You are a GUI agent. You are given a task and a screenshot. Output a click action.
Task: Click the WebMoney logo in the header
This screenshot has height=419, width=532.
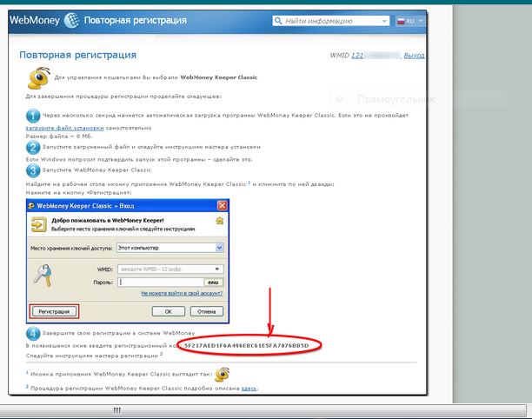point(35,20)
